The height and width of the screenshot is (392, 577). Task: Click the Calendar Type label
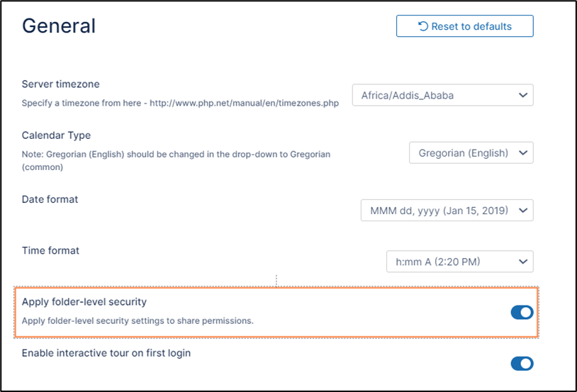pos(56,135)
